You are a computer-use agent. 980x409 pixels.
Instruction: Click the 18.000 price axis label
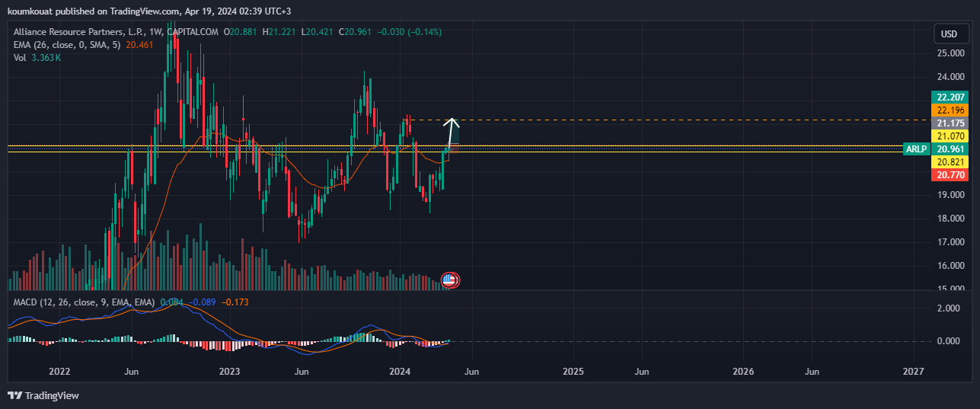click(x=950, y=219)
